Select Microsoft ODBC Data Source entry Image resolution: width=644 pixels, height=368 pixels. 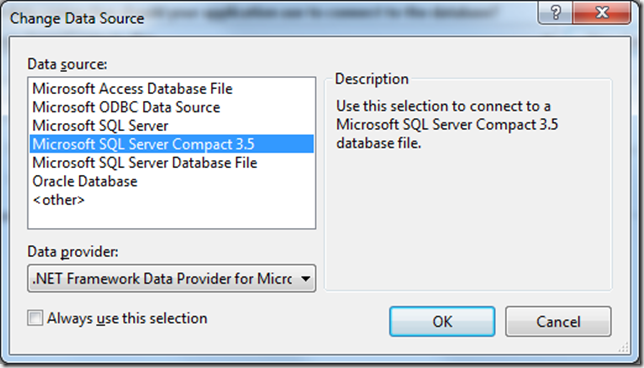tap(172, 107)
